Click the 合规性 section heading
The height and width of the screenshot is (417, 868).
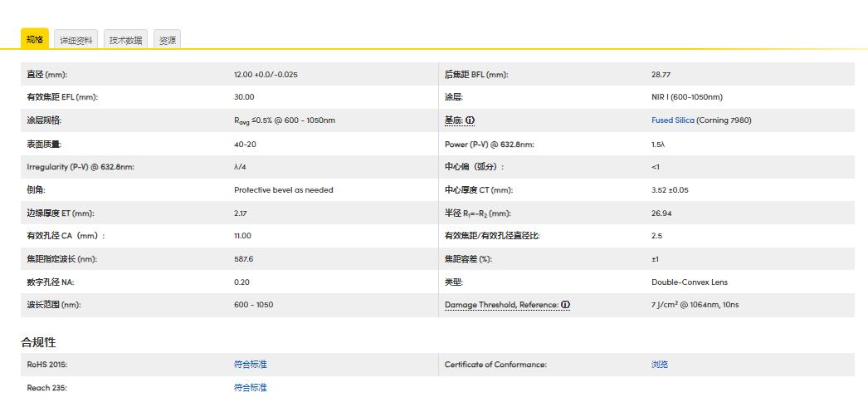pos(38,342)
